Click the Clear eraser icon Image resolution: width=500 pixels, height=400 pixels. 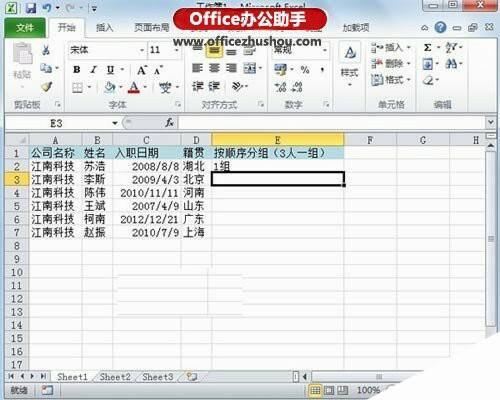coord(428,80)
